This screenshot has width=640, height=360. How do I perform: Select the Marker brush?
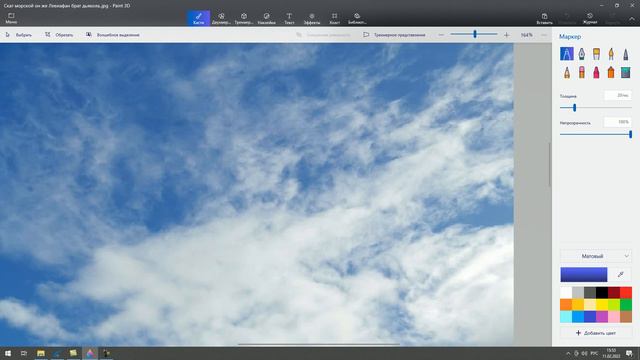click(x=567, y=53)
